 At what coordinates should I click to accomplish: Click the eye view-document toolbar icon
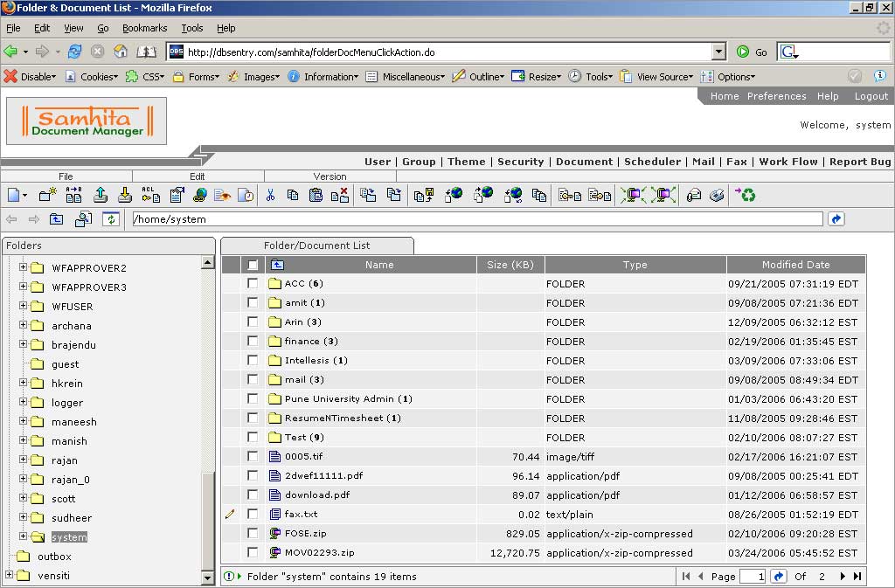click(222, 196)
